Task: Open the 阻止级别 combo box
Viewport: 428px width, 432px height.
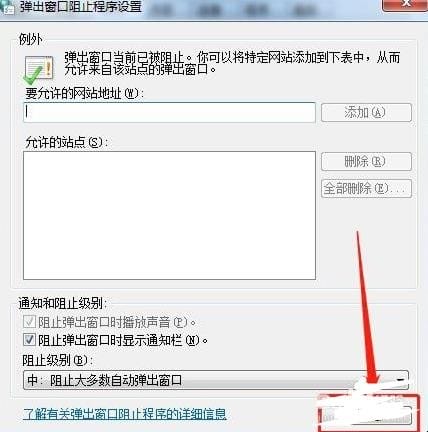Action: [216, 380]
